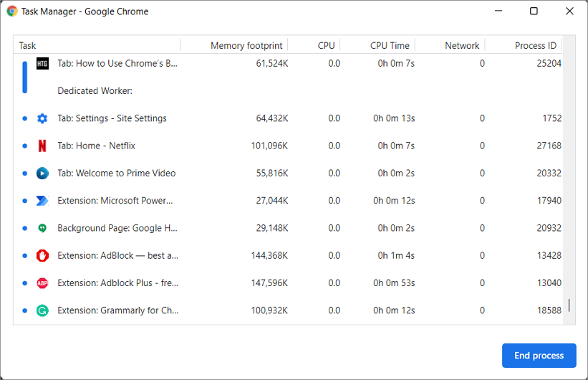Sort list by Process ID header
Viewport: 588px width, 380px height.
click(535, 46)
